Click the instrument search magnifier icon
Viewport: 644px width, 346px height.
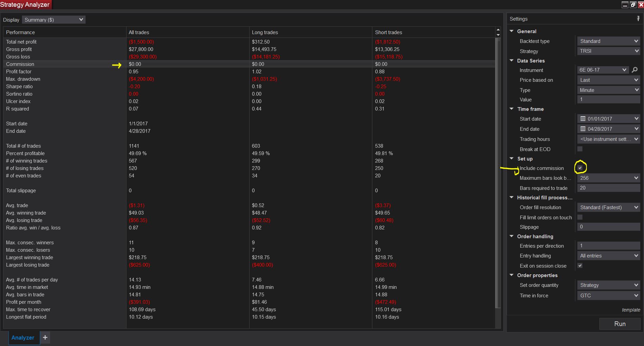635,70
